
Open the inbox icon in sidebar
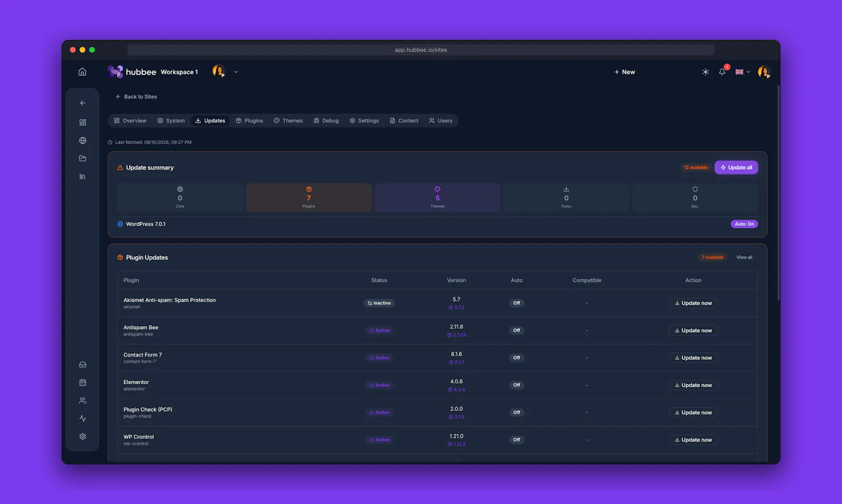(x=83, y=365)
